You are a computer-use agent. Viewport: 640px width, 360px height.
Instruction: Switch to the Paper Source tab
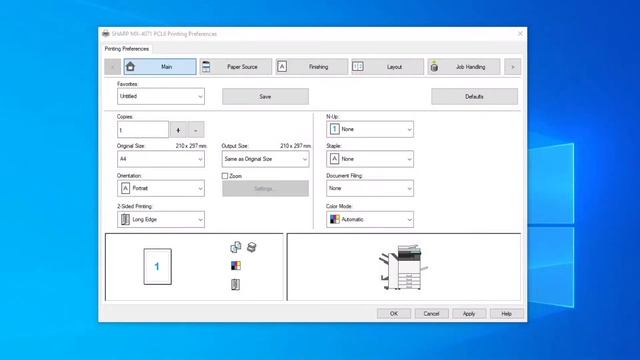[x=236, y=67]
